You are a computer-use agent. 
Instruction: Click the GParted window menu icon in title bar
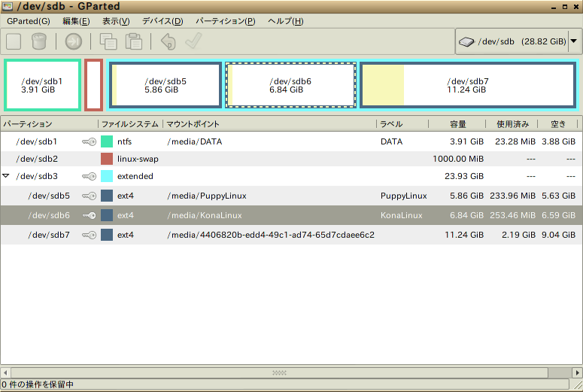(x=8, y=6)
